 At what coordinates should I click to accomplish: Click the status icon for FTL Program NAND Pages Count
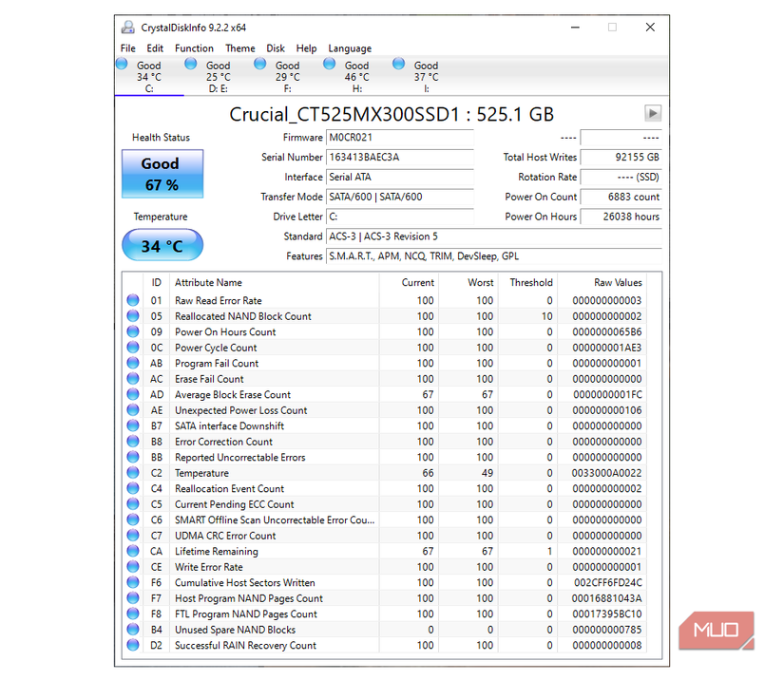133,614
